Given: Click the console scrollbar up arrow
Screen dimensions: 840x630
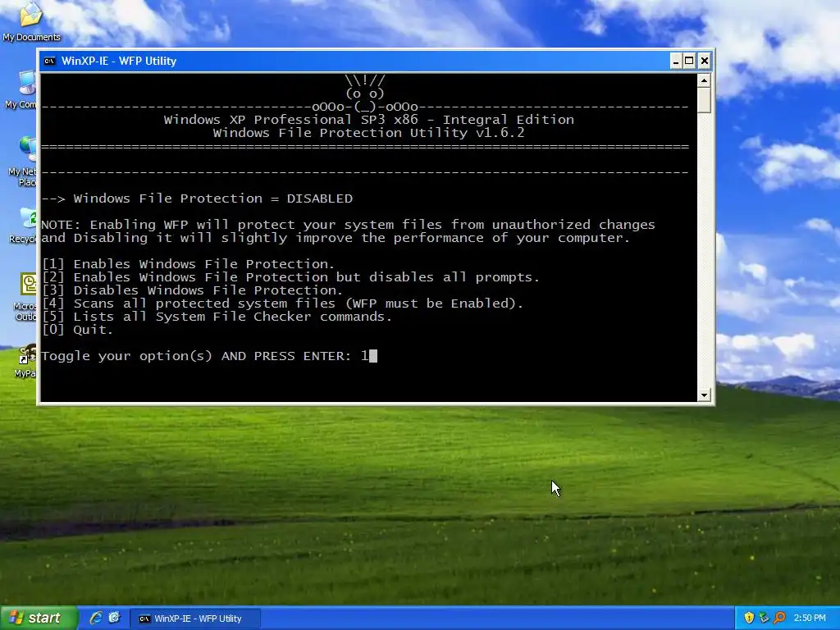Looking at the screenshot, I should [x=704, y=81].
